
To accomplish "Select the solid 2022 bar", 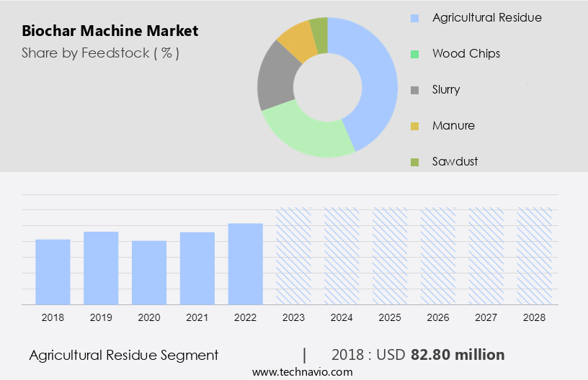I will coord(246,264).
